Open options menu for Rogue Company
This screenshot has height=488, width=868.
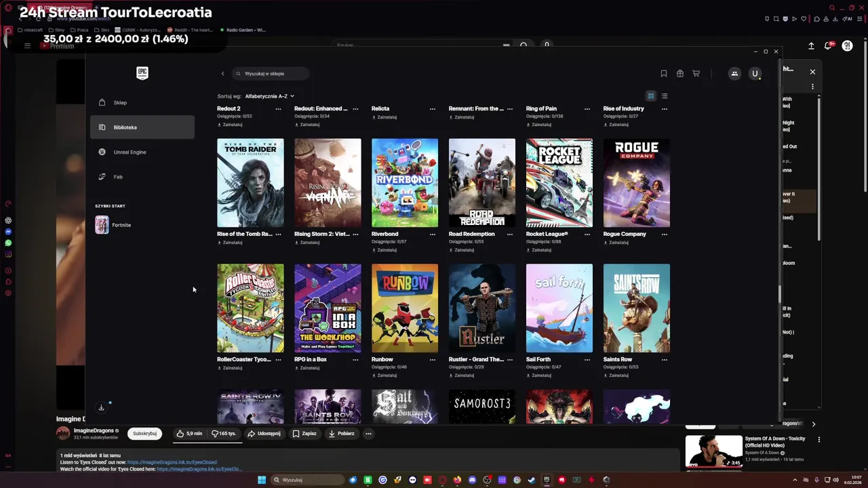coord(665,234)
